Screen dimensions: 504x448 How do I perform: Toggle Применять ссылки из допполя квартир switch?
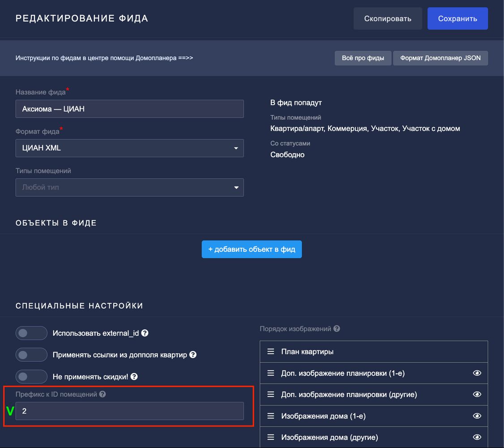pyautogui.click(x=31, y=355)
